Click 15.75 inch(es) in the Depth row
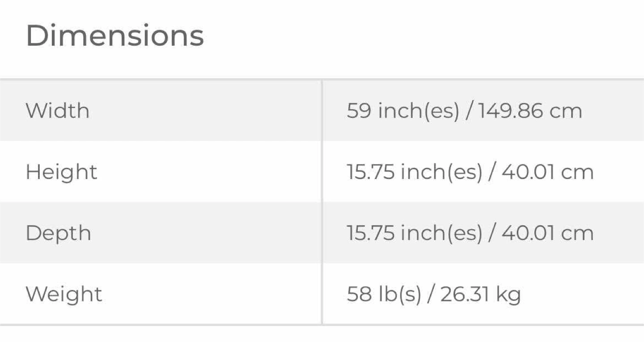Screen dimensions: 644x342 (415, 234)
